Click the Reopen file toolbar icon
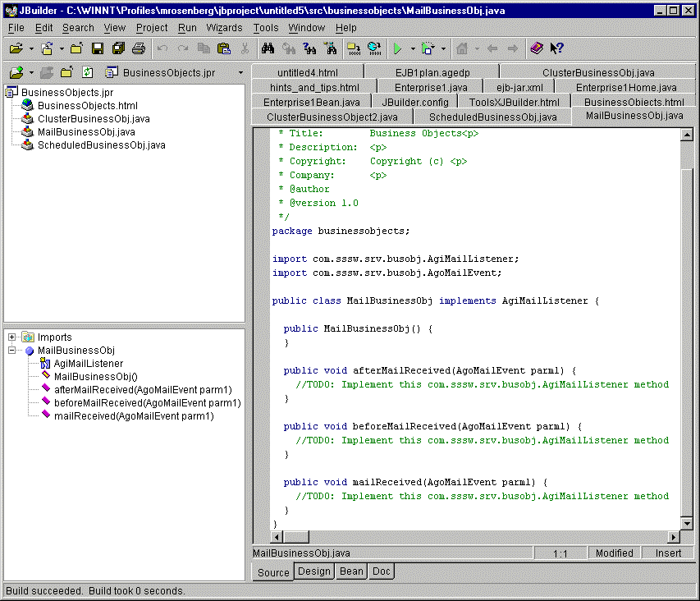Viewport: 700px width, 601px height. click(48, 48)
